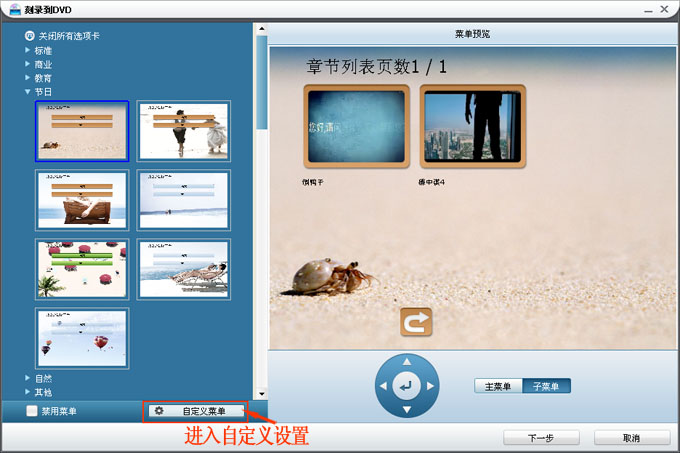Image resolution: width=680 pixels, height=453 pixels.
Task: Select the hermit crab beach template thumbnail
Action: [82, 131]
